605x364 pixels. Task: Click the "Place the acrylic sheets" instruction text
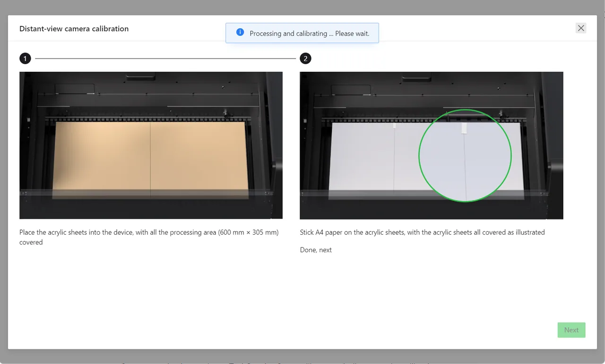pos(149,237)
